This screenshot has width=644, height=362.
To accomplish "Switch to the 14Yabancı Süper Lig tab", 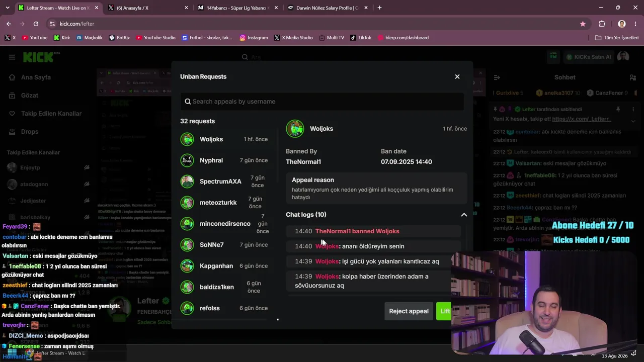I will (x=238, y=8).
